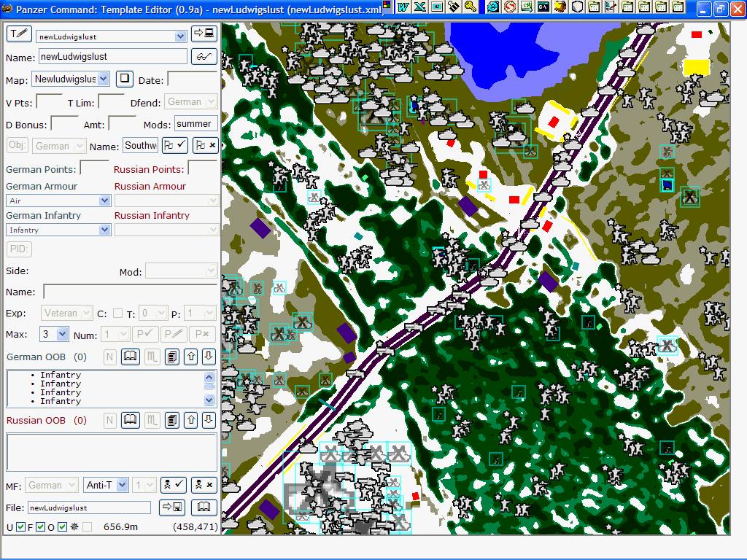The height and width of the screenshot is (560, 747).
Task: Toggle the U checkbox
Action: click(20, 526)
